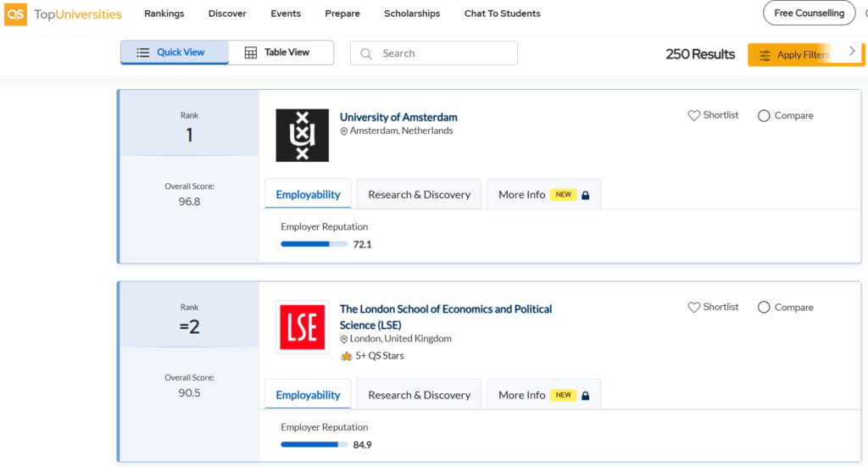Click the magnifying glass search icon

tap(366, 53)
